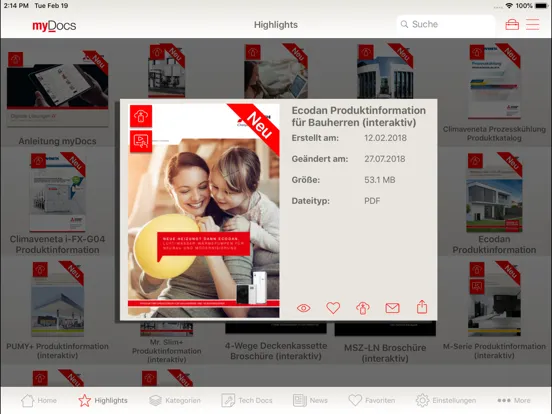
Task: Open M-Serie Produktinformation (interaktiv) thumbnail
Action: [x=494, y=299]
